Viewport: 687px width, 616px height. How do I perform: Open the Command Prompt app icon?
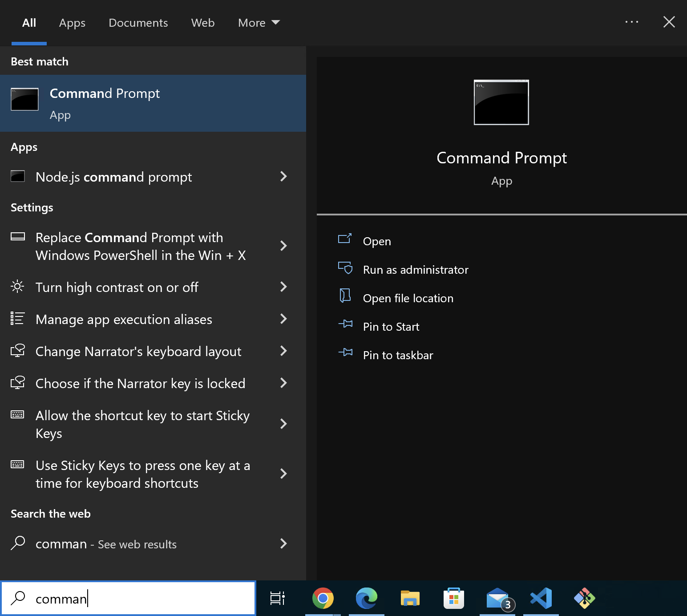[24, 99]
